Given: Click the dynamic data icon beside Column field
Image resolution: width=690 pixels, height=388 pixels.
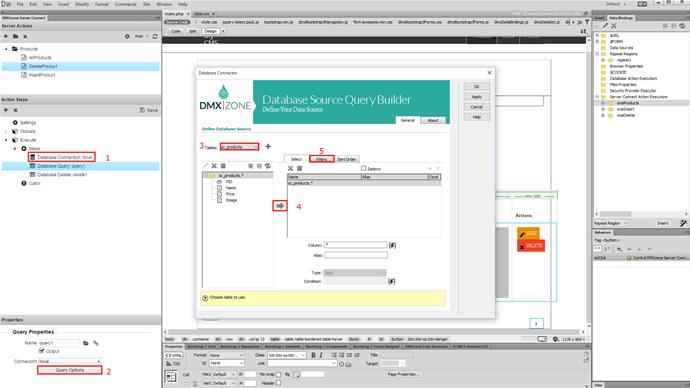Looking at the screenshot, I should point(392,245).
